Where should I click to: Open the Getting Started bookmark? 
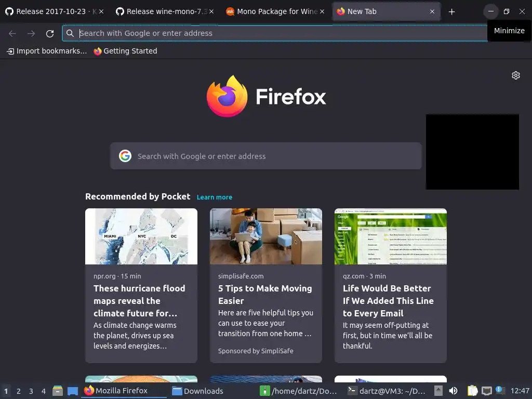[x=126, y=51]
